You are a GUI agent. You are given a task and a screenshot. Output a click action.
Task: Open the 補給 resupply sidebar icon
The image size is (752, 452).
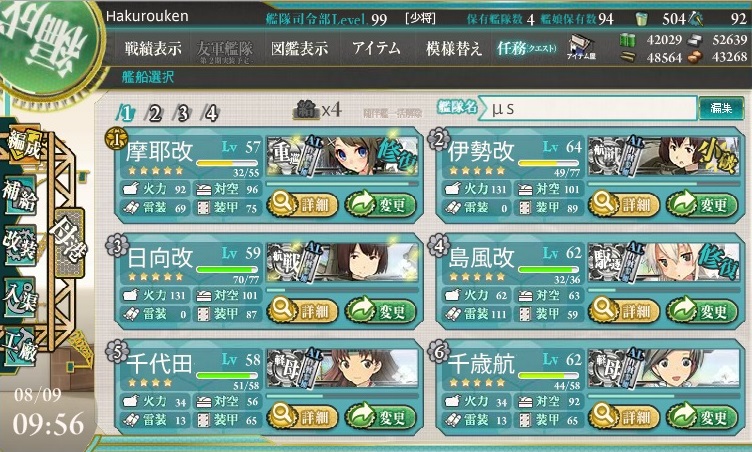tap(20, 196)
